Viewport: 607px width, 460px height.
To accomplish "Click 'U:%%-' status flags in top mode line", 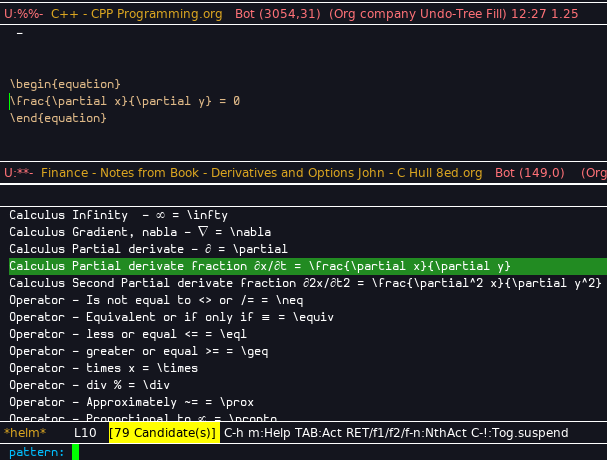I will pyautogui.click(x=24, y=14).
